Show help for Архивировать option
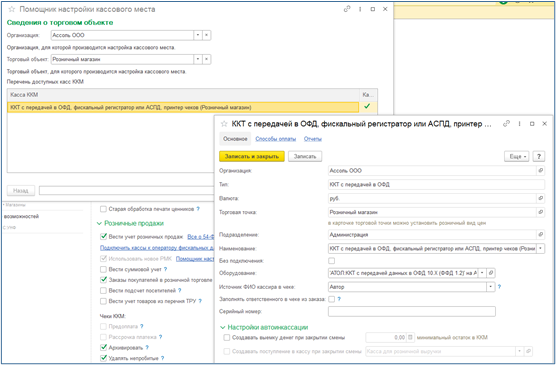This screenshot has width=556, height=365. pyautogui.click(x=147, y=347)
